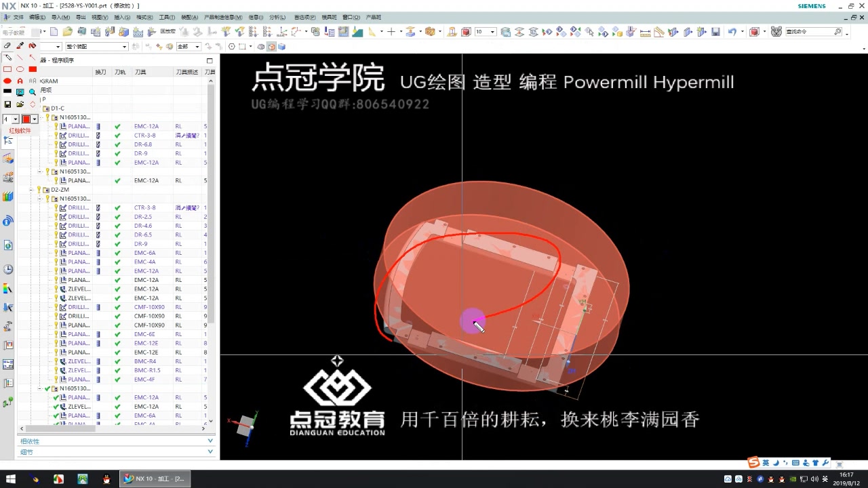Collapse the D2-ZM program group
This screenshot has height=488, width=868.
[31, 189]
